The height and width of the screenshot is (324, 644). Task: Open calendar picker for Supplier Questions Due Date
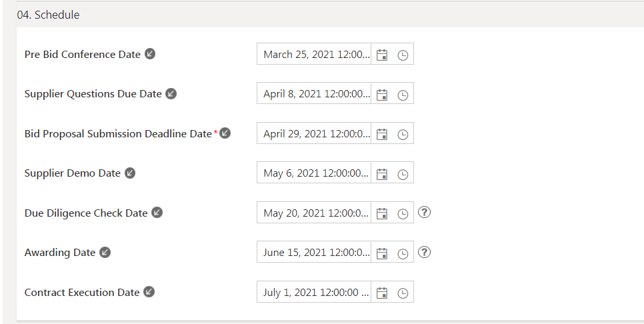tap(382, 95)
